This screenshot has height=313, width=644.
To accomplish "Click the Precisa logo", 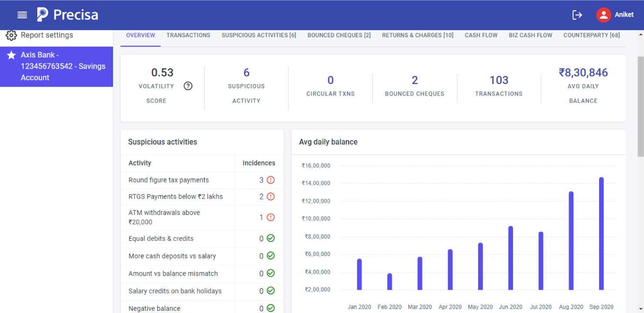I will [67, 14].
